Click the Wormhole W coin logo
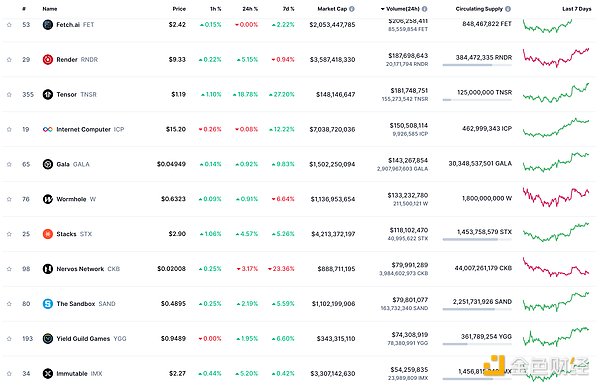This screenshot has height=387, width=600. tap(48, 199)
